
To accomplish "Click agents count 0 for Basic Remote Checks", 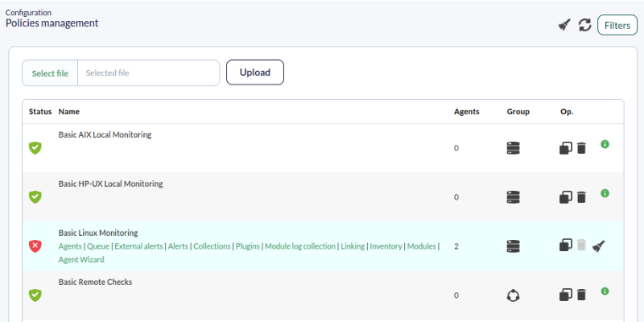I will pyautogui.click(x=456, y=295).
